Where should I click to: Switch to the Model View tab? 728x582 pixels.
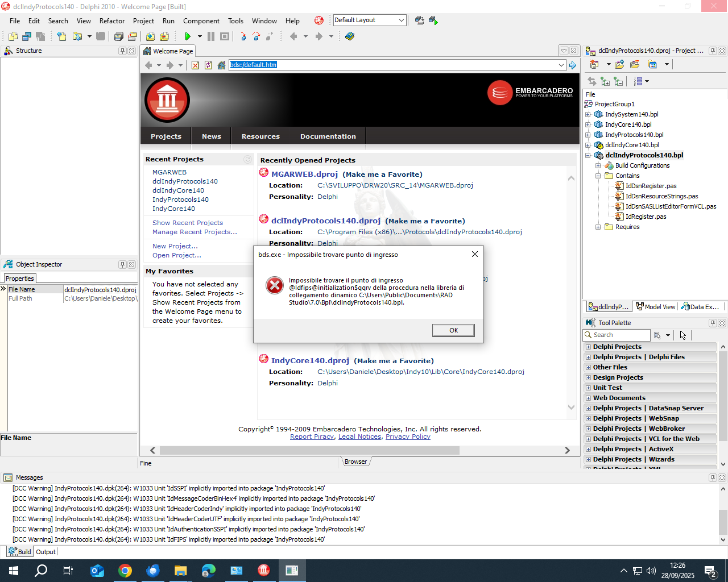(655, 307)
